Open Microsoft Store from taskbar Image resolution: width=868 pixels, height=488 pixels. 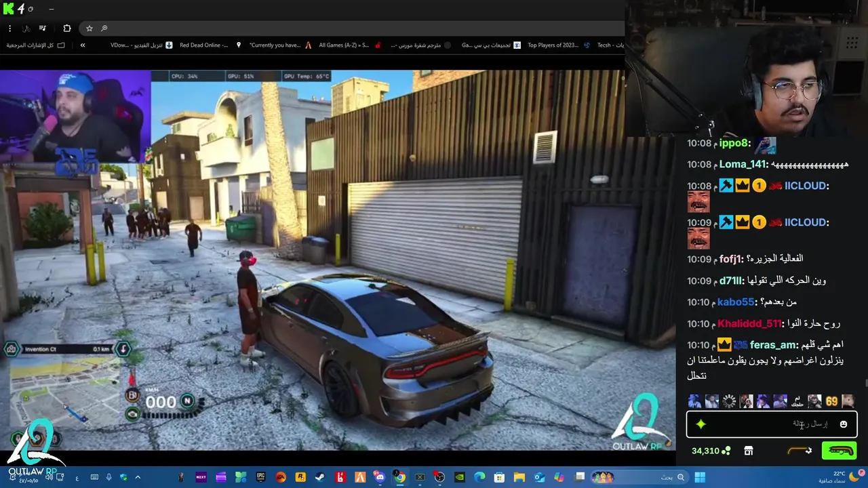click(x=499, y=477)
